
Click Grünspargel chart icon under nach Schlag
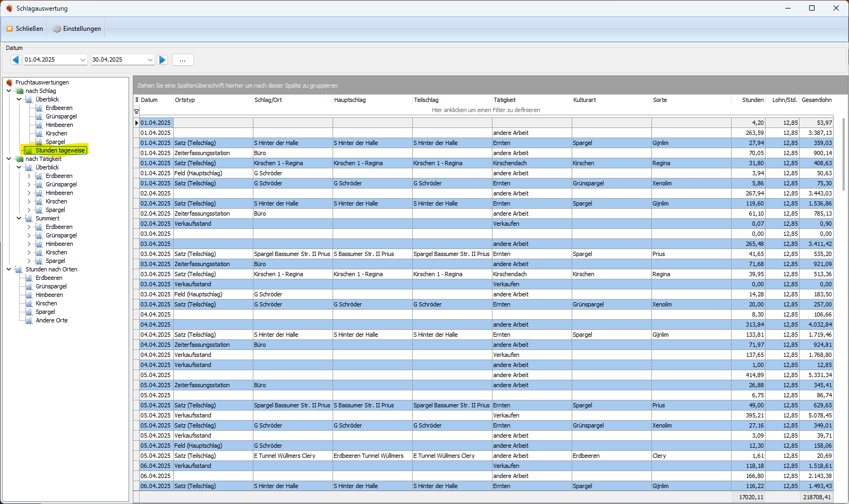click(x=39, y=116)
